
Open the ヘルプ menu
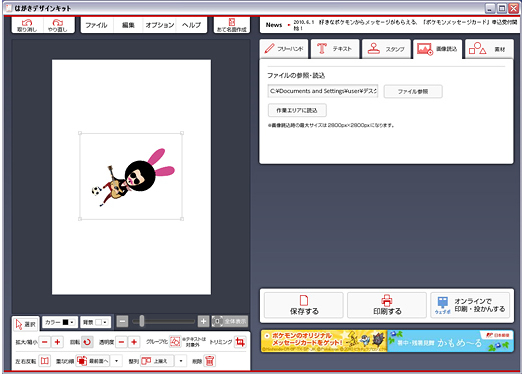(x=191, y=25)
